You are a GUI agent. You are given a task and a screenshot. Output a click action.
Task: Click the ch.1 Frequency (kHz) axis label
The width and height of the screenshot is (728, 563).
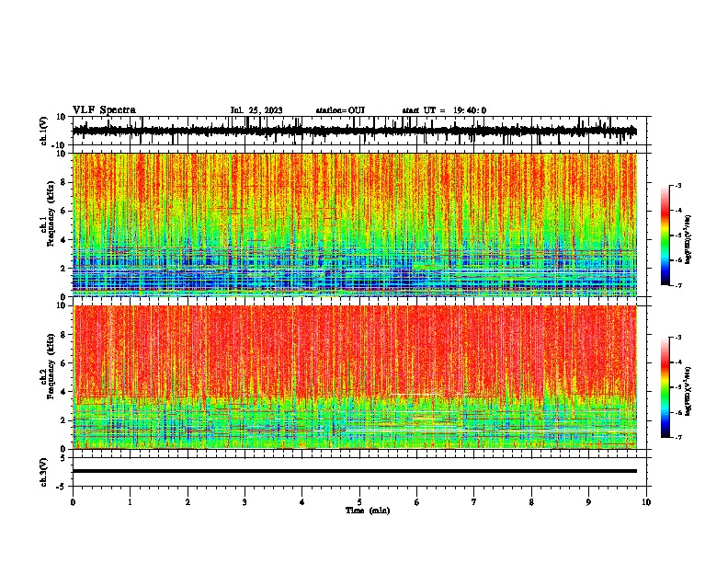[x=48, y=213]
